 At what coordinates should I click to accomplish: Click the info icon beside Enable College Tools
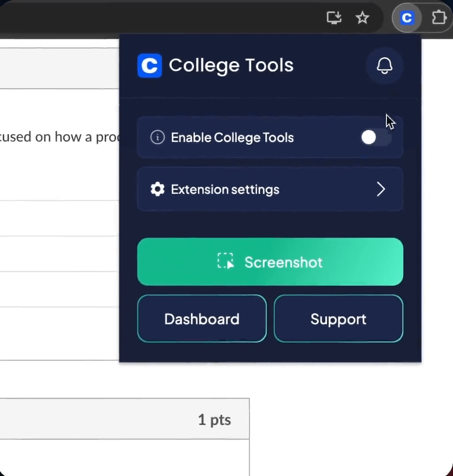click(x=157, y=138)
